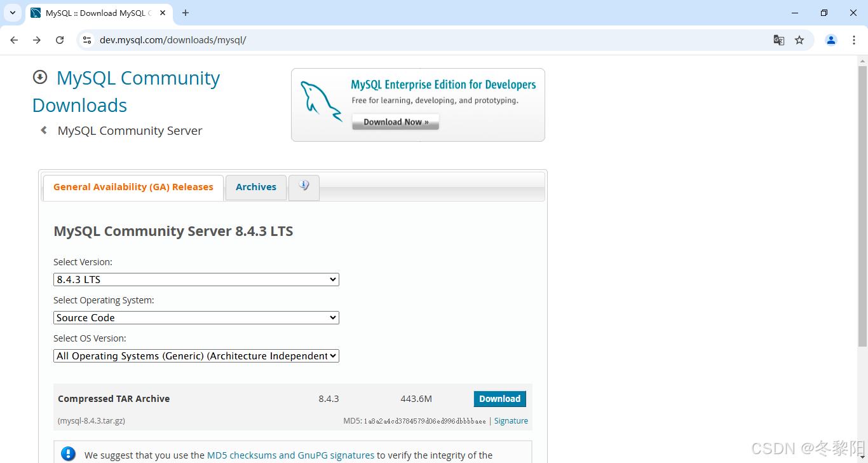Open the Chrome three-dot menu
Screen dimensions: 868x463
[x=854, y=40]
